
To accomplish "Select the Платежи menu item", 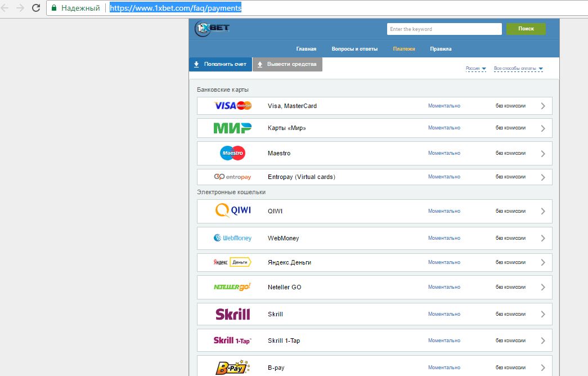I will pos(404,49).
